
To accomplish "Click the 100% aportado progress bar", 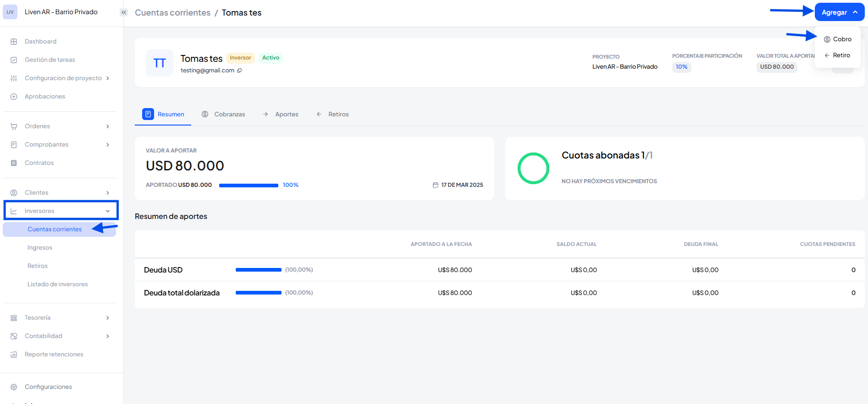I will point(249,186).
